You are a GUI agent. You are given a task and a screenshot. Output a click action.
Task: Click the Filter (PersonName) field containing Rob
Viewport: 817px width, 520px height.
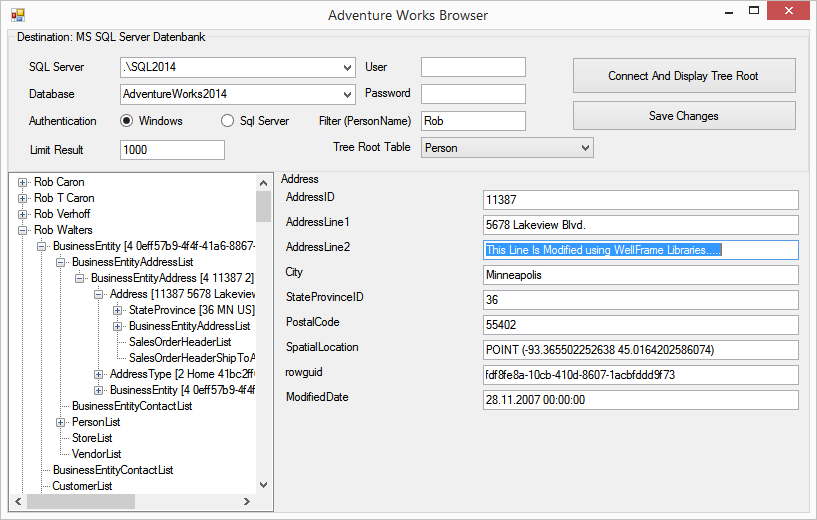[473, 121]
